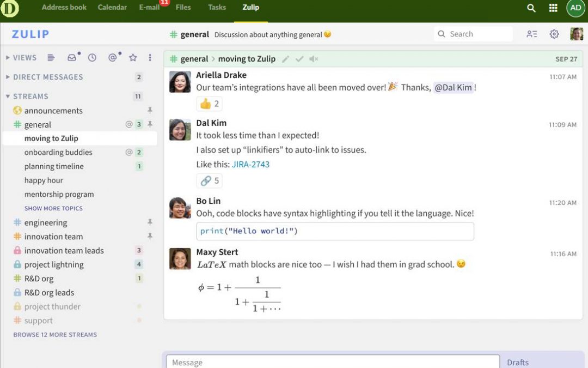Unpin the general stream
This screenshot has height=368, width=588.
(150, 124)
